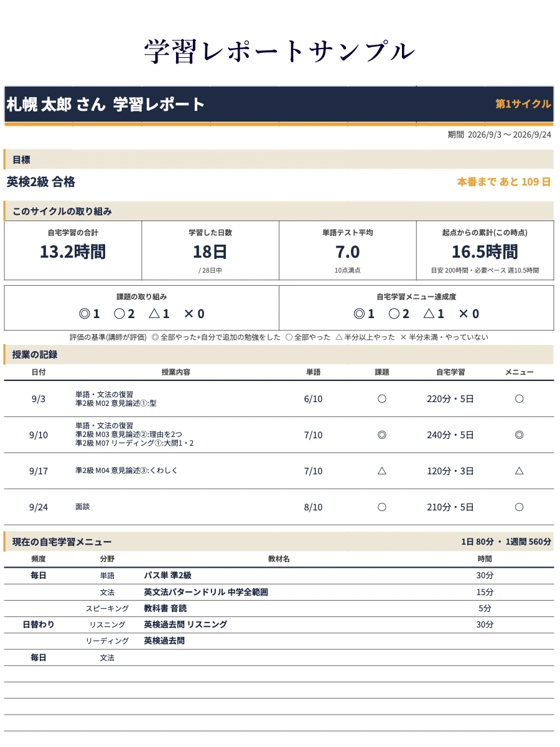Screen dimensions: 560x747
Task: Click the ◎ homework mark in 9/10 row
Action: [x=382, y=435]
